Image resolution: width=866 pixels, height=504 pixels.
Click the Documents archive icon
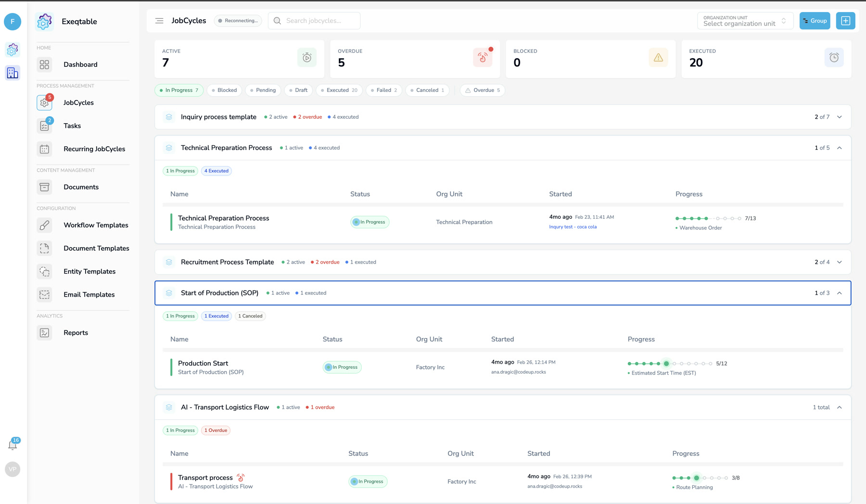44,187
